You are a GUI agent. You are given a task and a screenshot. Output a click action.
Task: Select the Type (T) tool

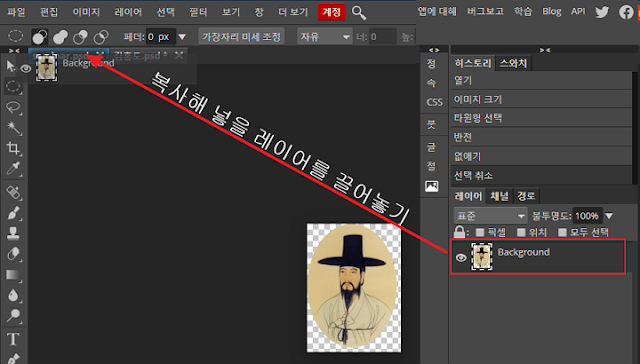coord(13,339)
